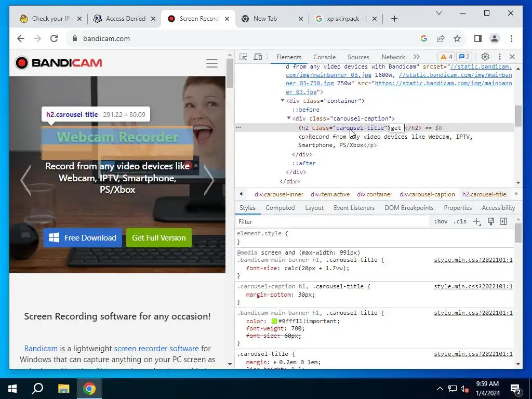Open the Chrome three-dot menu
Viewport: 532px width, 399px height.
(511, 38)
